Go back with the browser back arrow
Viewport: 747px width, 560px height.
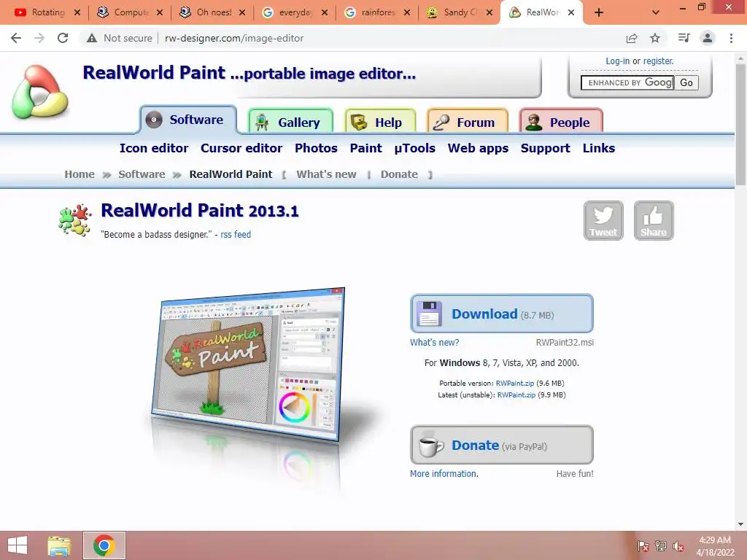16,38
